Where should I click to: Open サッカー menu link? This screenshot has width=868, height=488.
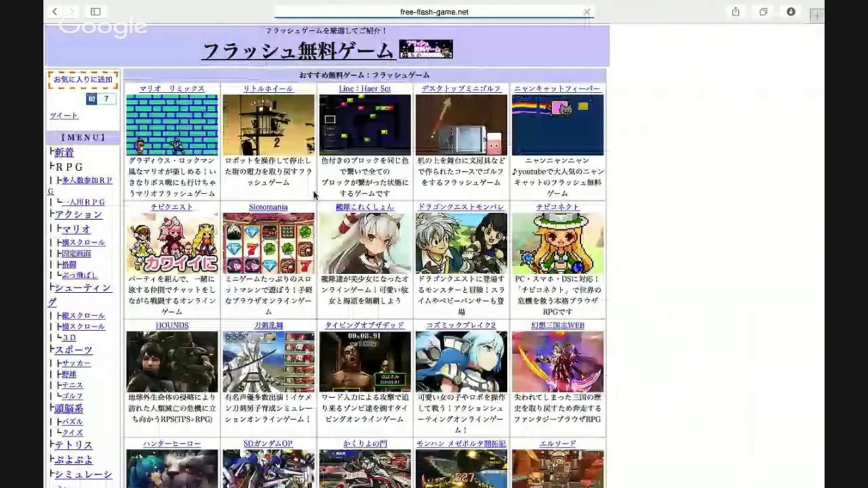[x=76, y=363]
